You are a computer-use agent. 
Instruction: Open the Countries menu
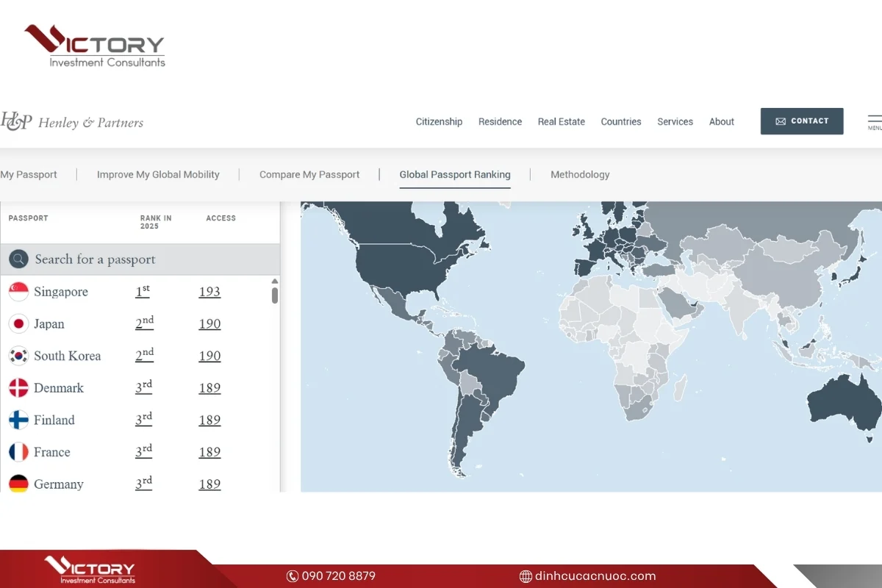pyautogui.click(x=621, y=122)
